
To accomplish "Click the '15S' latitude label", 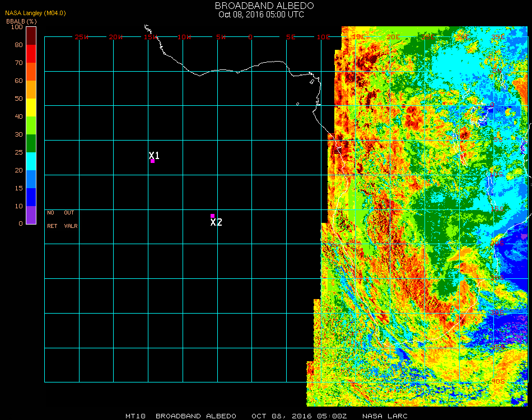I will point(497,209).
